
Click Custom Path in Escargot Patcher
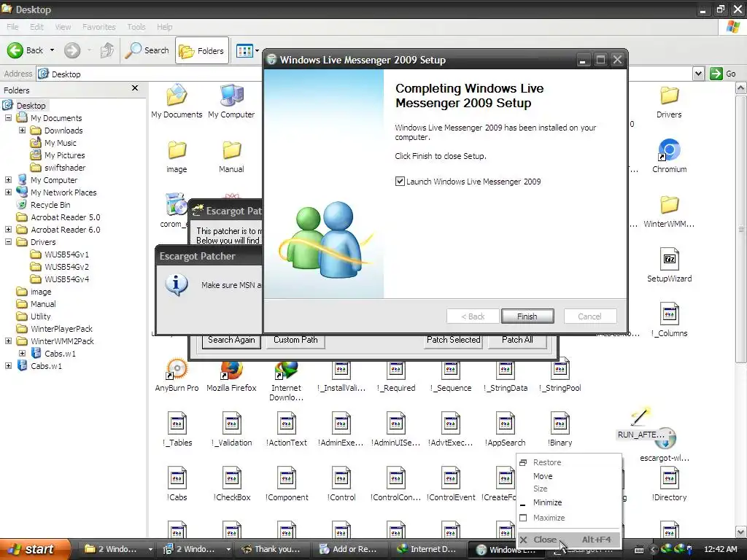pos(295,340)
